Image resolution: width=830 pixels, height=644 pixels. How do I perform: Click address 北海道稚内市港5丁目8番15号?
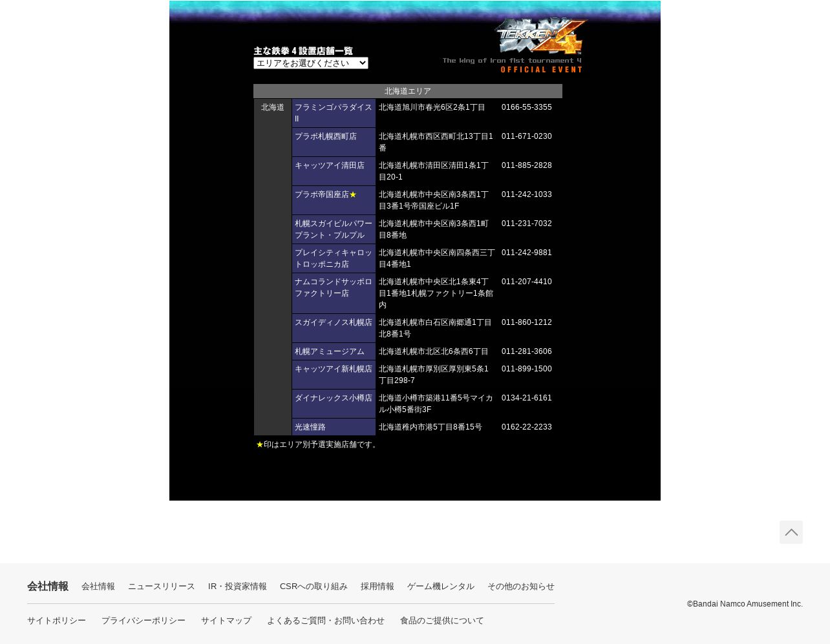pos(431,427)
